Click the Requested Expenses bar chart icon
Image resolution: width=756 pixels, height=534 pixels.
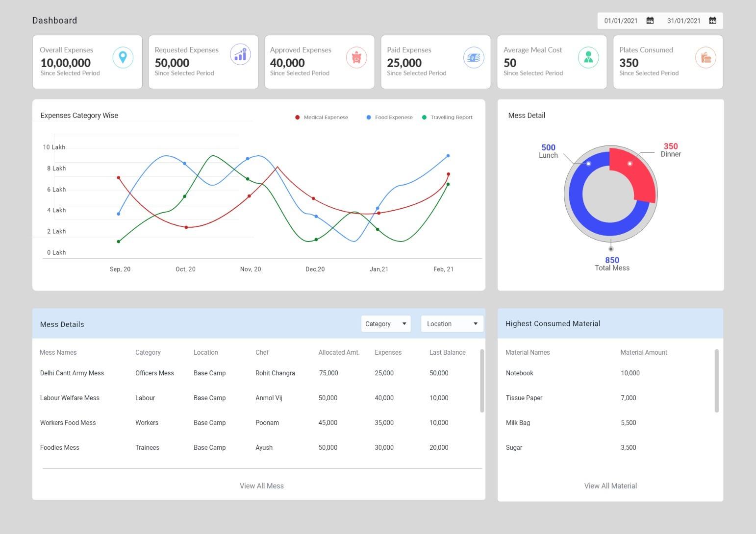pyautogui.click(x=240, y=54)
